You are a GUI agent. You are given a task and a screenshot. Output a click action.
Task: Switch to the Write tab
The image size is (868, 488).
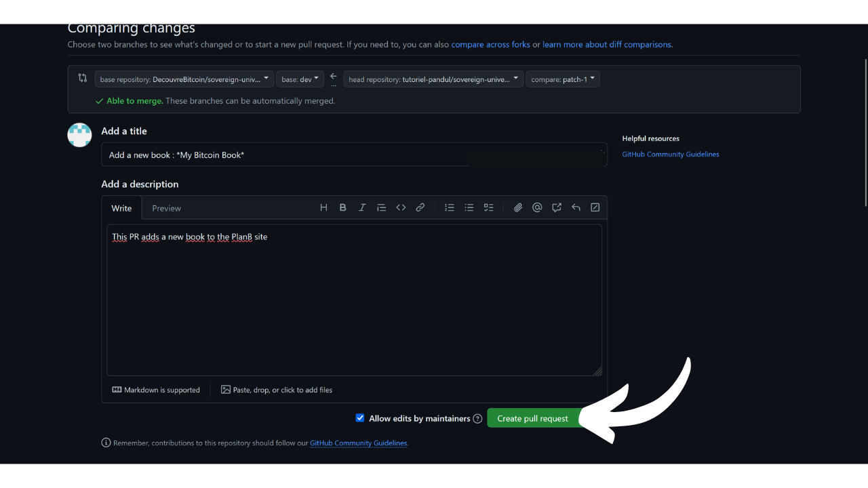(121, 208)
